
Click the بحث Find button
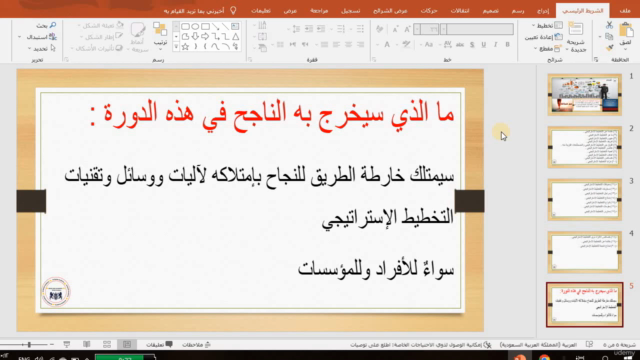click(46, 25)
